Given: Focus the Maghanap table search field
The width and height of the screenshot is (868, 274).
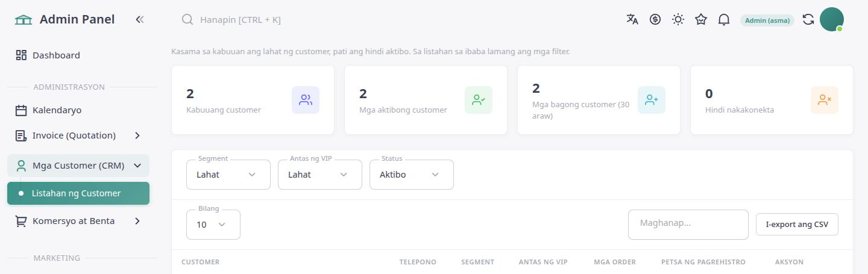Looking at the screenshot, I should tap(688, 225).
